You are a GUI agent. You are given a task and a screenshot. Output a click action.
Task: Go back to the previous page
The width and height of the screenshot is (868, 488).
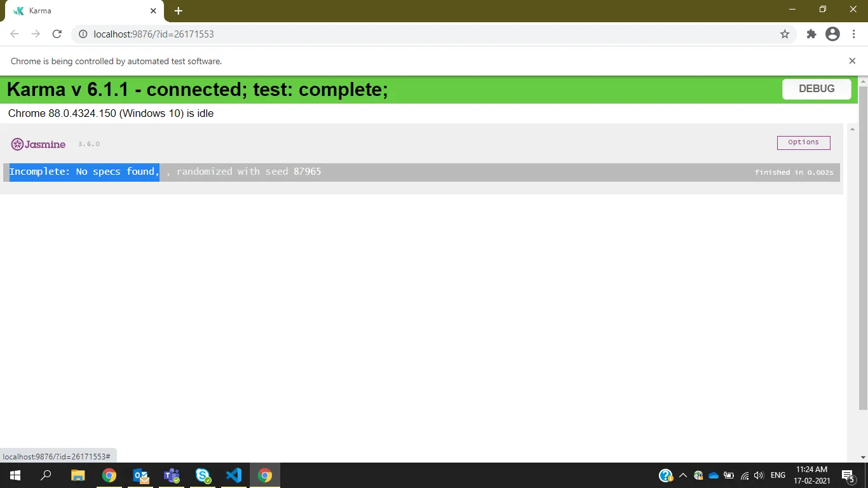coord(15,34)
